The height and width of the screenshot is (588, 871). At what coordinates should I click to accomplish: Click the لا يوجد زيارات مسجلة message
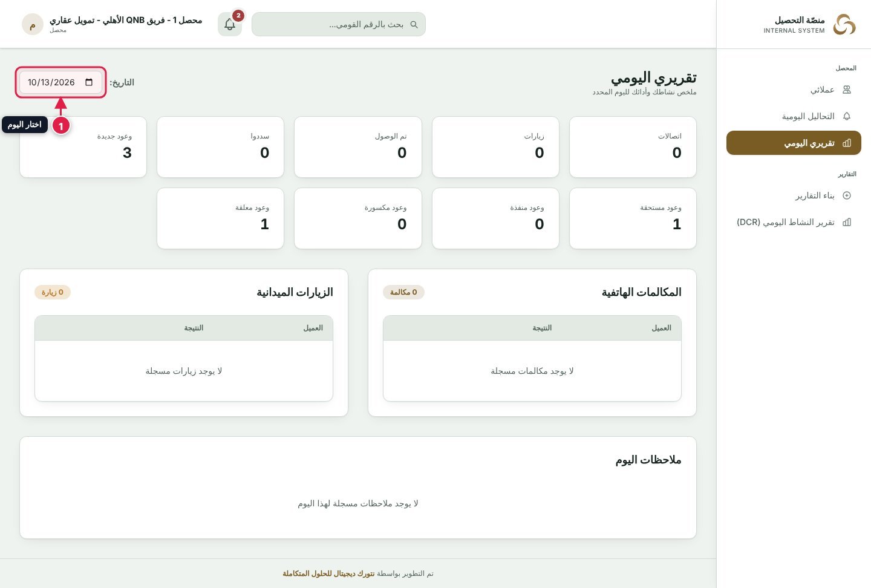[x=184, y=371]
